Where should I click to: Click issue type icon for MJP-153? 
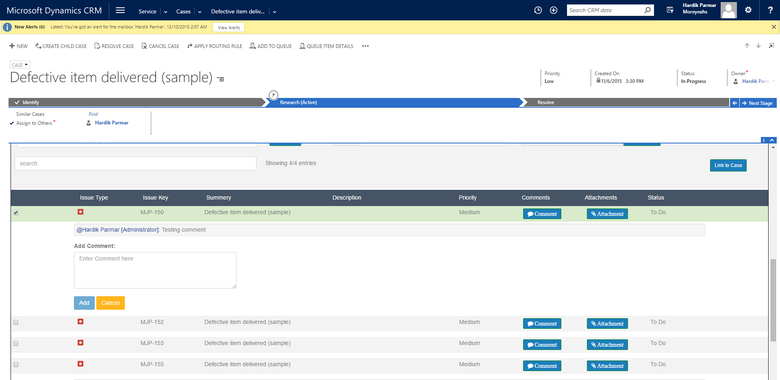click(x=81, y=343)
